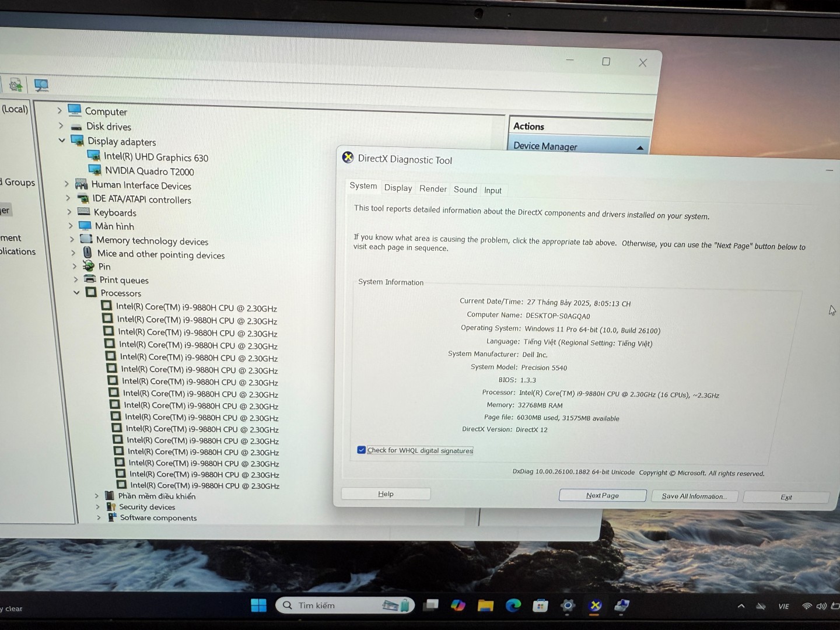The height and width of the screenshot is (630, 840).
Task: Open Microsoft Store from the taskbar
Action: 540,605
